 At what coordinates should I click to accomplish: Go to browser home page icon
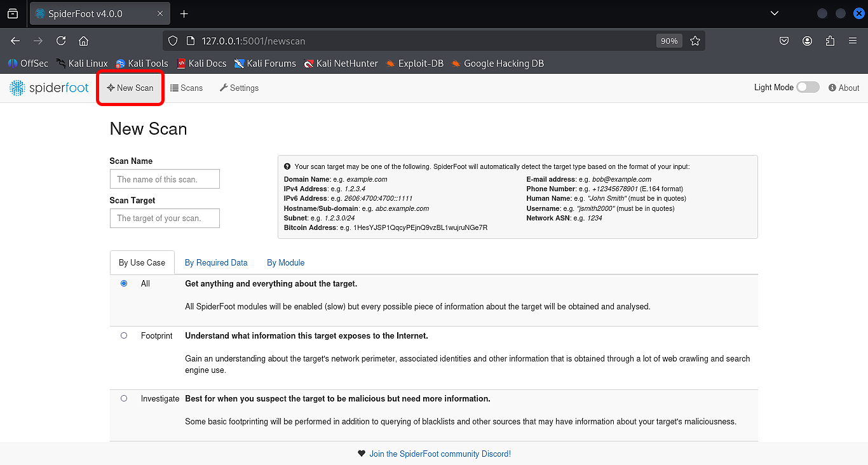click(x=83, y=41)
